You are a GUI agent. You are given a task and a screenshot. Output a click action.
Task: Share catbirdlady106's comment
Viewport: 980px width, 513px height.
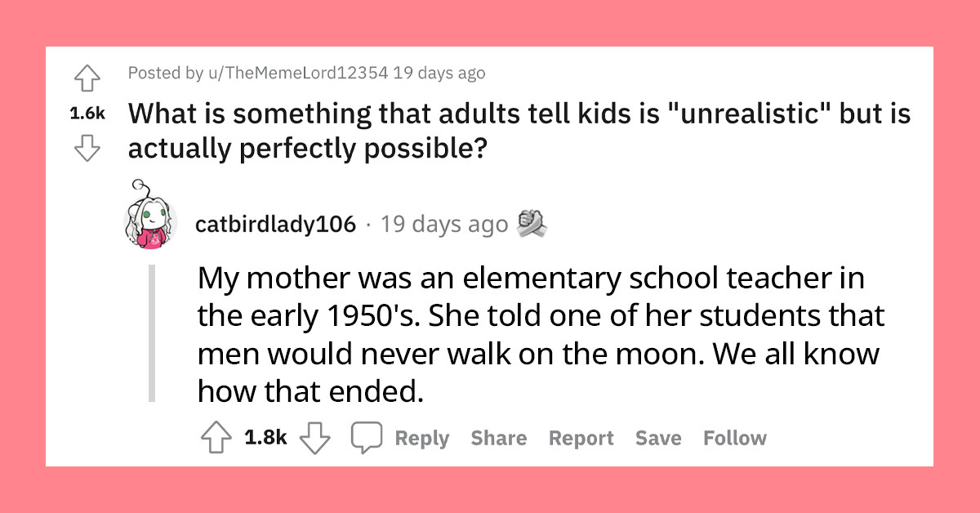(499, 438)
